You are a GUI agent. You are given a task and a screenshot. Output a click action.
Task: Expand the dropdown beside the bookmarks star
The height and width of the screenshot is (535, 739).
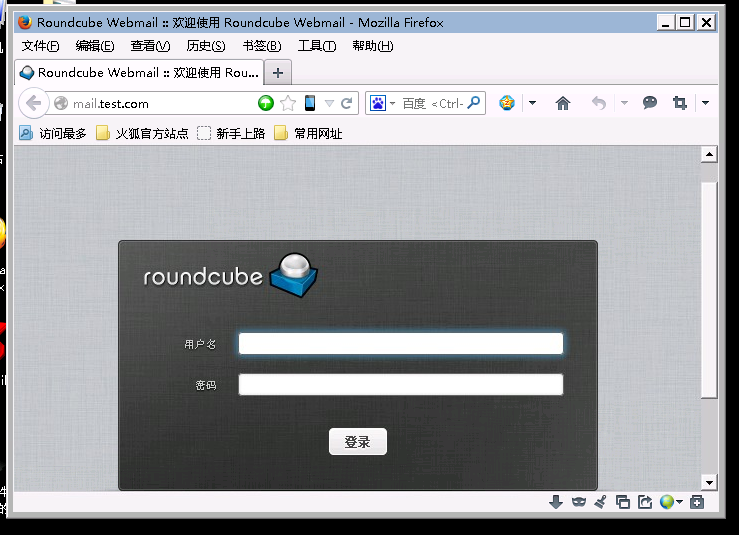pyautogui.click(x=532, y=103)
